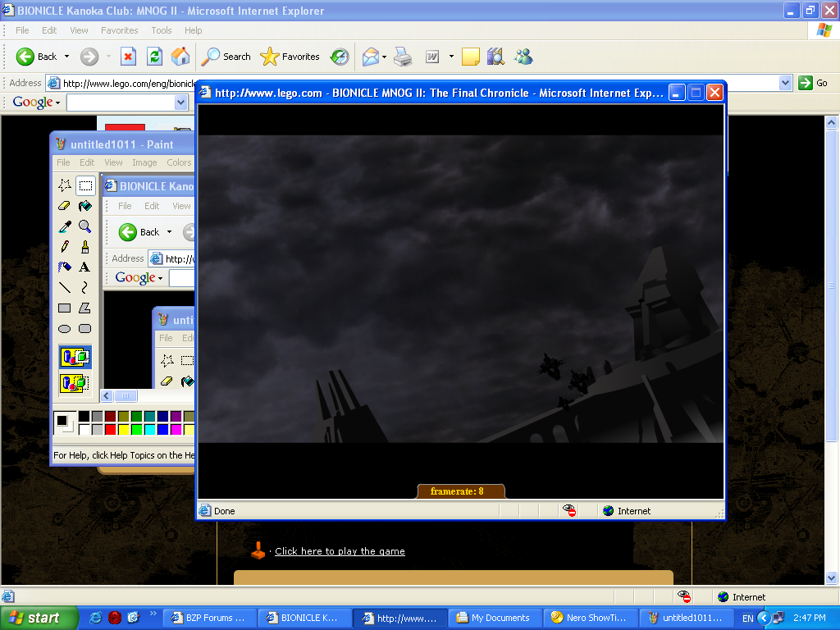
Task: Click the Research books icon
Action: pos(496,57)
